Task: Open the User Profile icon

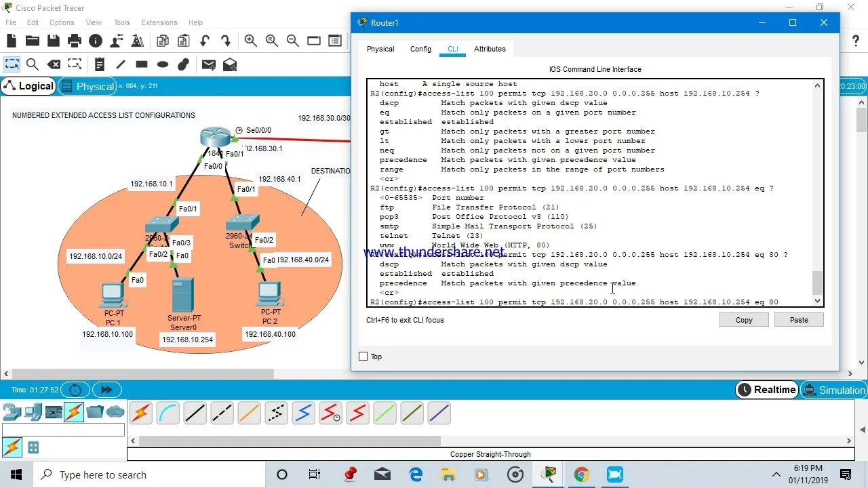Action: 117,41
